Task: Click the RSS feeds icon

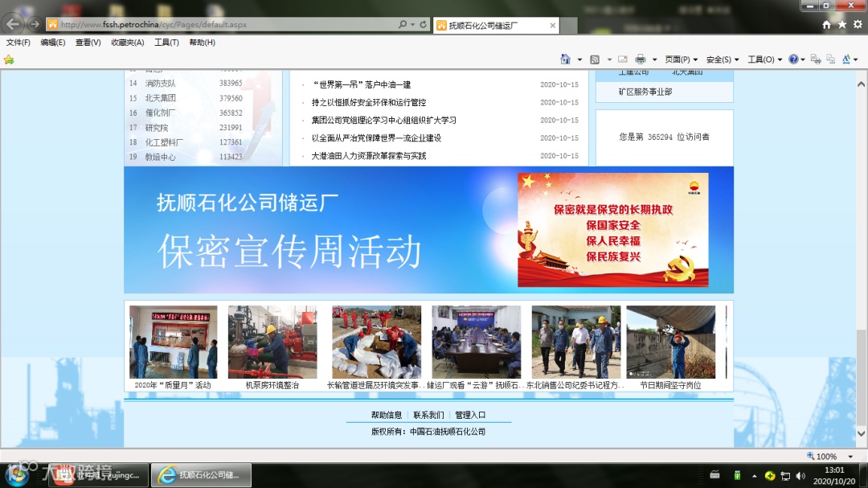Action: coord(595,59)
